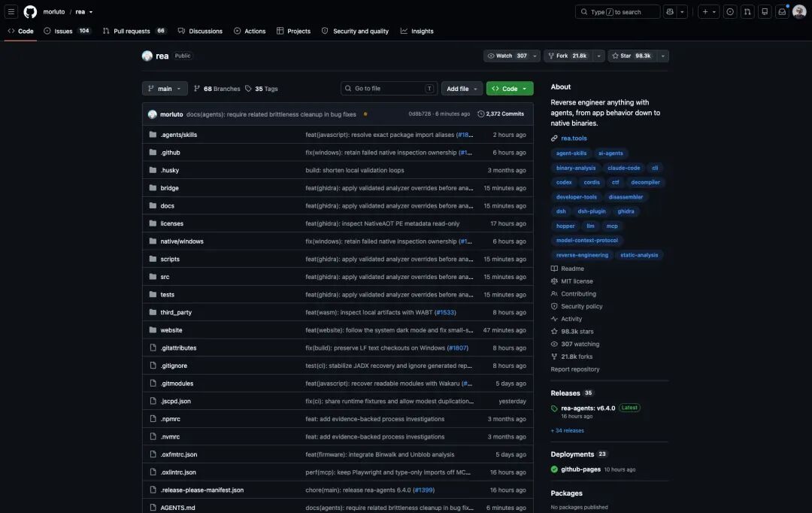812x513 pixels.
Task: Open the #1807 pull request link
Action: point(457,348)
